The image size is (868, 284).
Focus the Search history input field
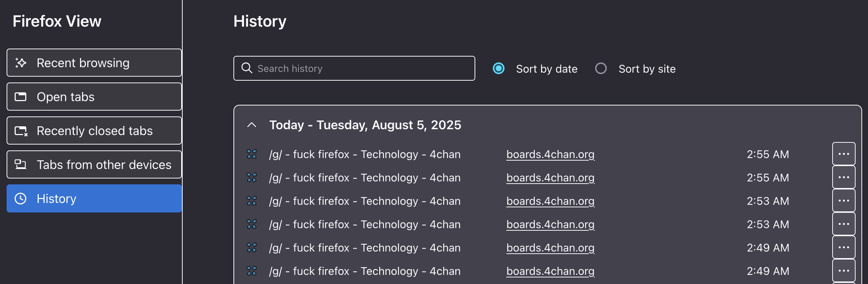pos(354,68)
